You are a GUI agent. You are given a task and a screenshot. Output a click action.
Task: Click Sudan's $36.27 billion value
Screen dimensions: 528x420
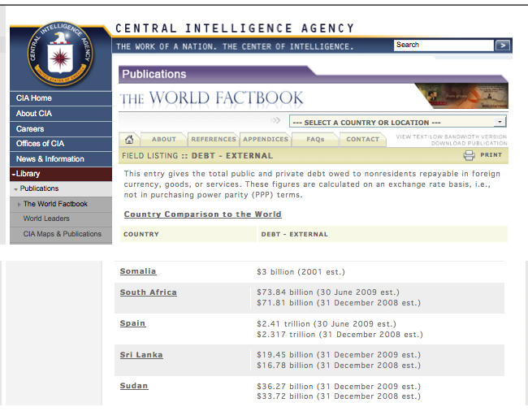(x=339, y=387)
